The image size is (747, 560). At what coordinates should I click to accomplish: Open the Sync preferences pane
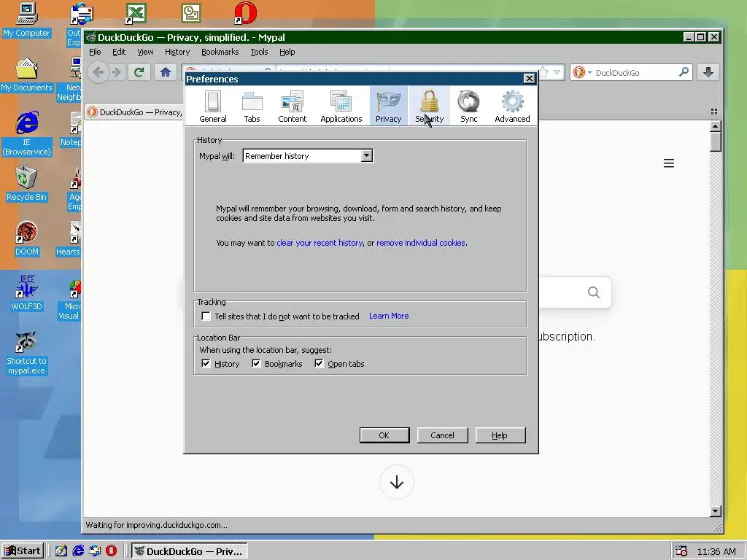[x=469, y=106]
